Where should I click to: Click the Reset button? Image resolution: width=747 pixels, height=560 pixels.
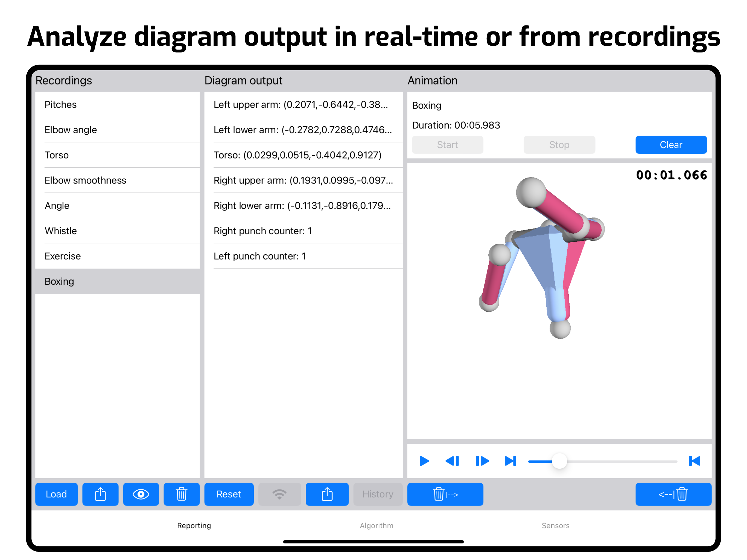pyautogui.click(x=229, y=494)
